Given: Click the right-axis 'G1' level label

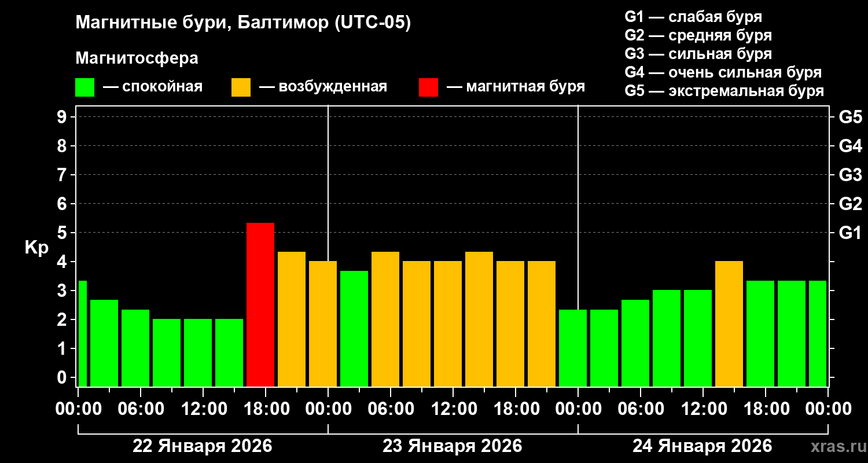Looking at the screenshot, I should 851,233.
